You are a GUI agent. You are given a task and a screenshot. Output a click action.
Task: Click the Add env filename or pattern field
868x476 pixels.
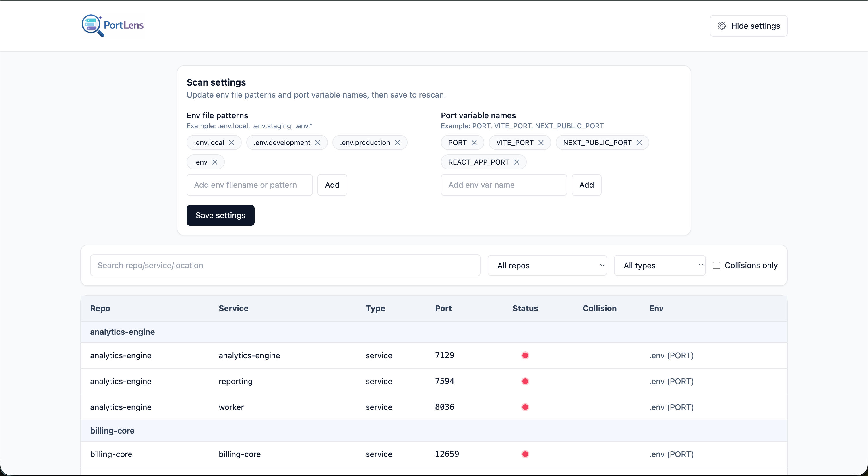[x=249, y=185]
